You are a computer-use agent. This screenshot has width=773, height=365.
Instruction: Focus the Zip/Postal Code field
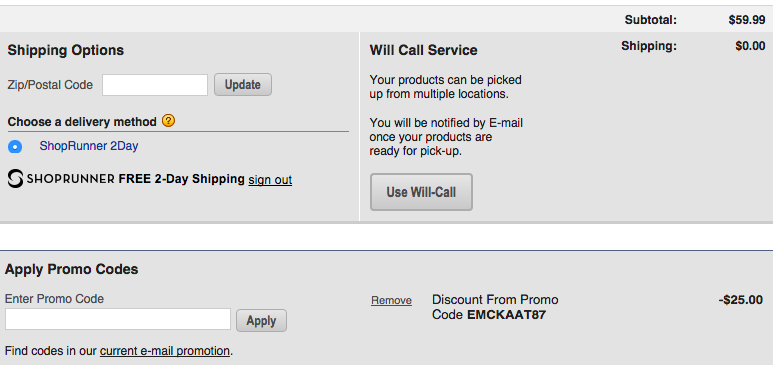tap(155, 85)
